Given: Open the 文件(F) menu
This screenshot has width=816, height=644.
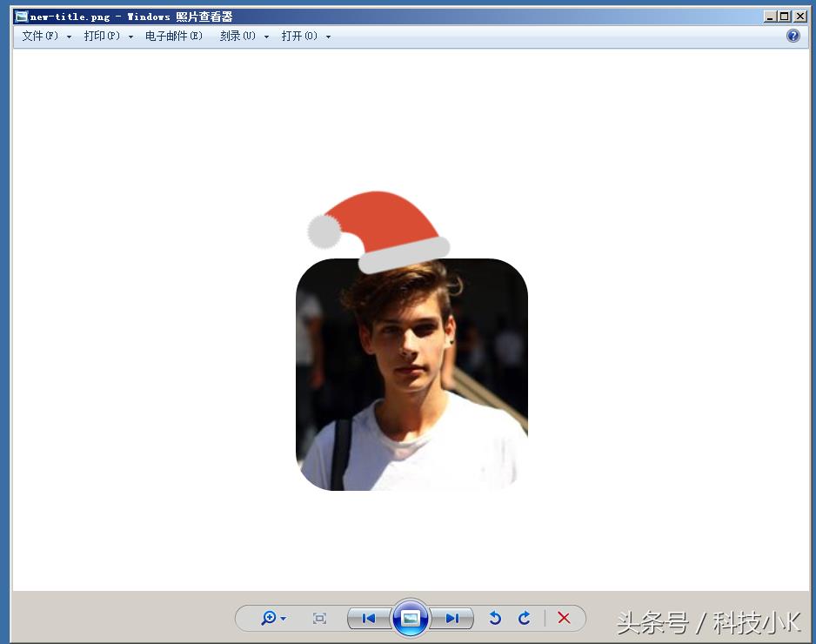Looking at the screenshot, I should click(45, 37).
